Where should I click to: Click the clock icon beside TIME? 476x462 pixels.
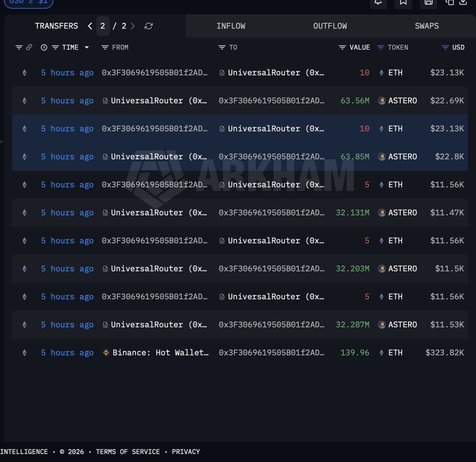pyautogui.click(x=44, y=48)
